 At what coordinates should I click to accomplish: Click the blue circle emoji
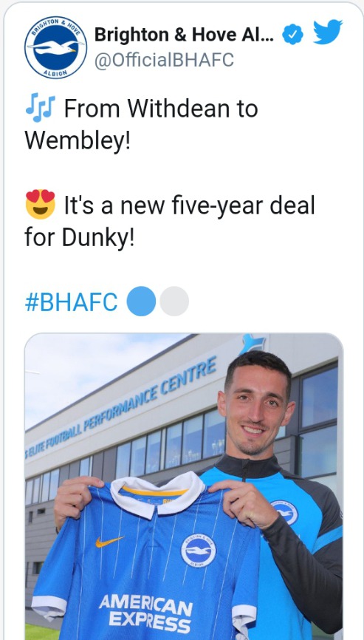[141, 302]
